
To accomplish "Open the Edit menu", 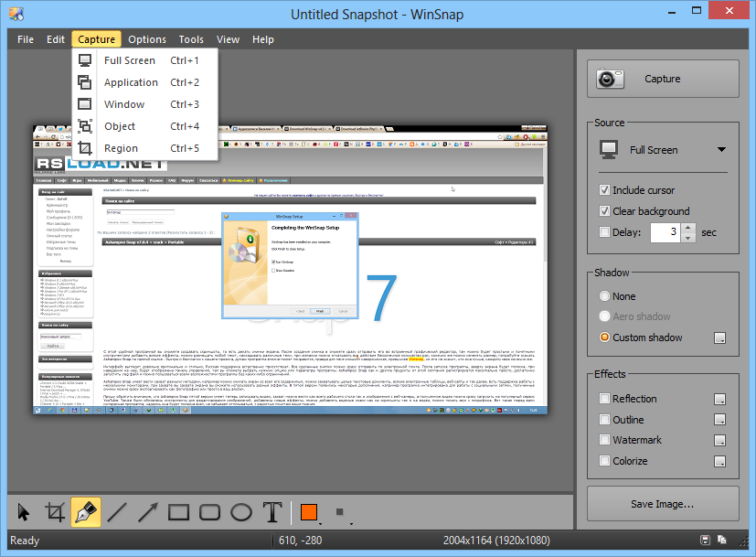I will click(56, 39).
